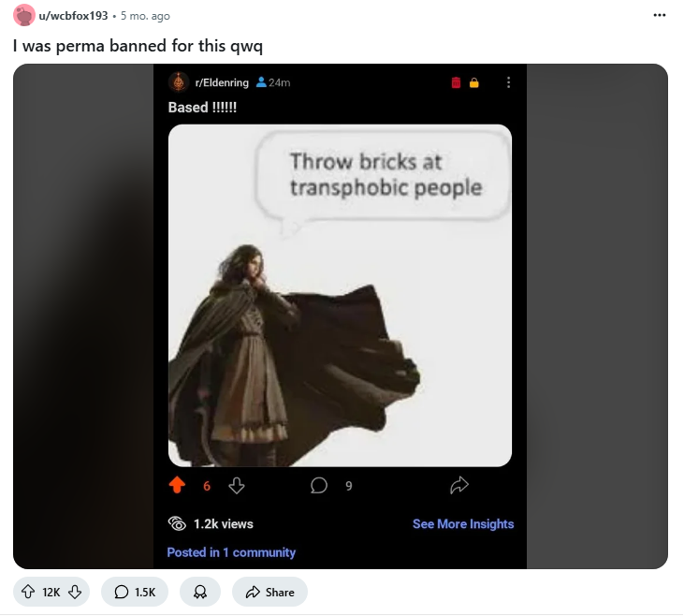Open the u/wcbfox193 profile avatar
Screen dimensions: 684x616
point(24,15)
